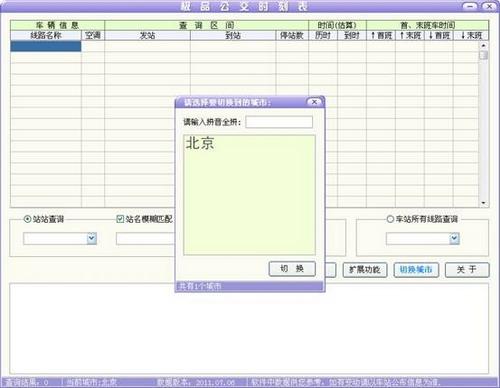Click the ↑首班 column header
500x388 pixels.
click(381, 35)
